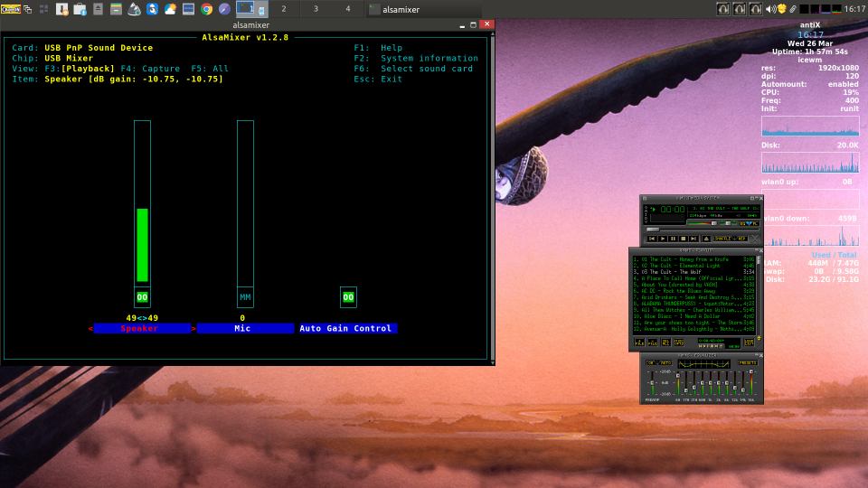Open the equalizer Presets button
Viewport: 868px width, 488px height.
747,363
